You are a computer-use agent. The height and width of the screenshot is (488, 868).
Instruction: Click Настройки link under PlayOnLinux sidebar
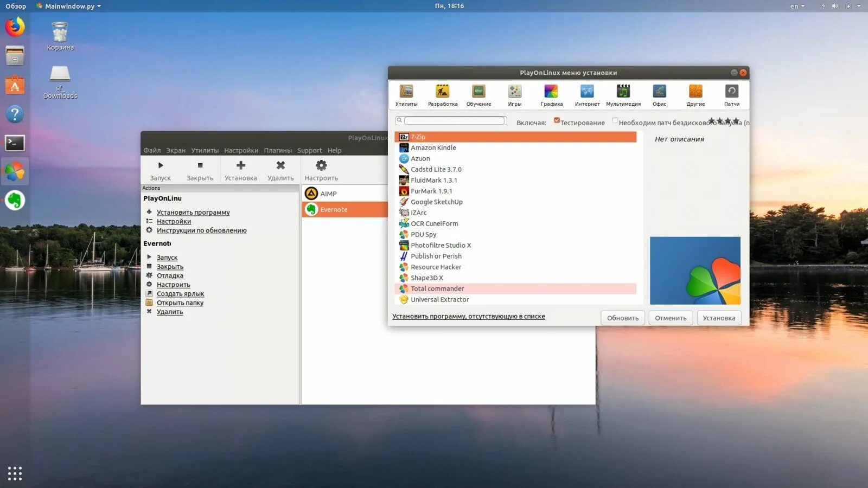click(174, 221)
